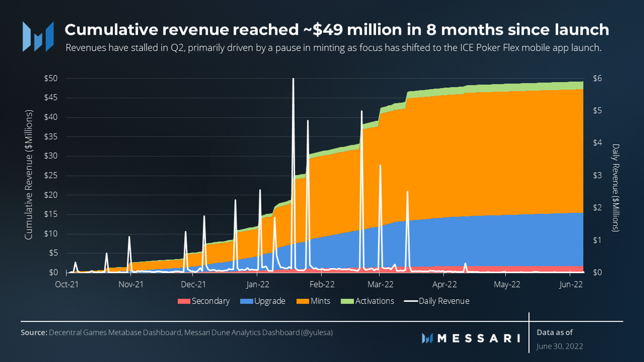Screen dimensions: 644x362
Task: Click the small Messari logo in footer
Action: point(427,339)
